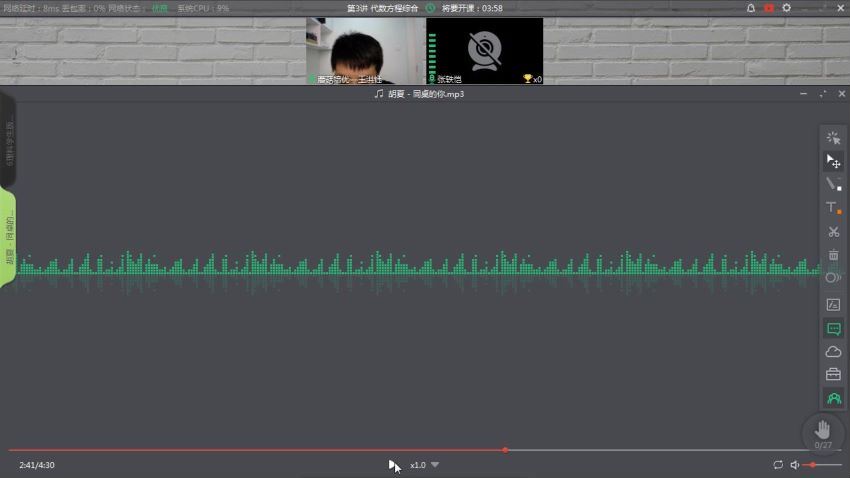850x478 pixels.
Task: Toggle the loop repeat button
Action: pyautogui.click(x=778, y=464)
